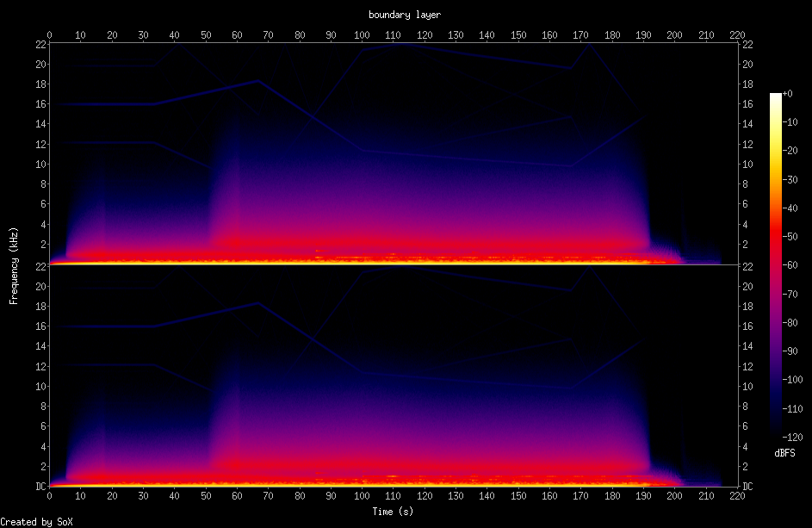Click the 0 mark at the top time axis start
This screenshot has height=528, width=812.
click(x=50, y=35)
